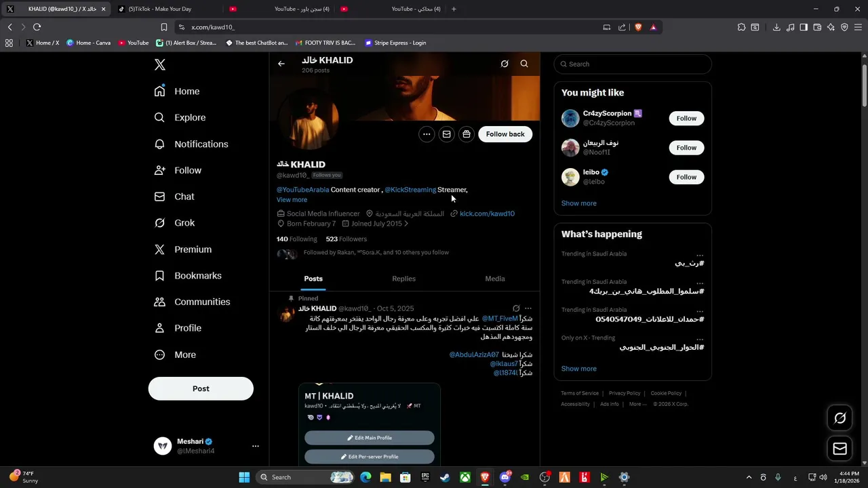This screenshot has width=868, height=488.
Task: Share this page via address bar icon
Action: tap(622, 27)
